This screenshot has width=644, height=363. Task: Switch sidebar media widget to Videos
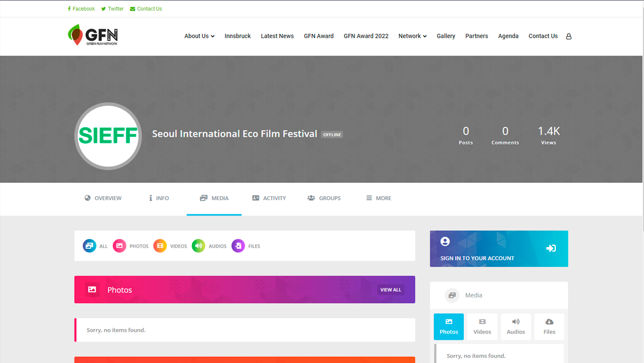point(482,326)
